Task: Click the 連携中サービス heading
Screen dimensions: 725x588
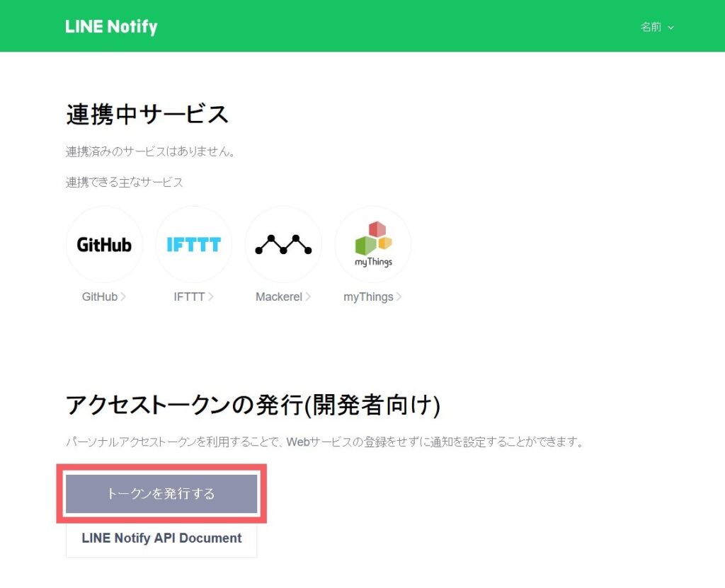Action: [147, 114]
